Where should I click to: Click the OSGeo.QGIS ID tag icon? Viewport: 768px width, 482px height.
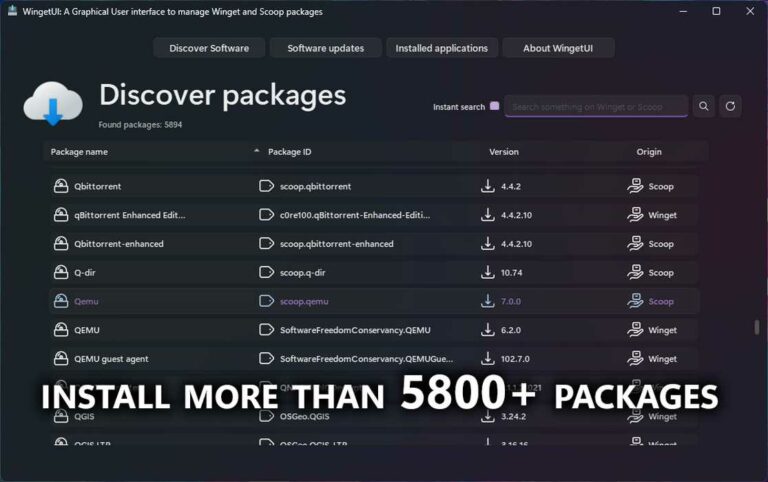[x=266, y=416]
